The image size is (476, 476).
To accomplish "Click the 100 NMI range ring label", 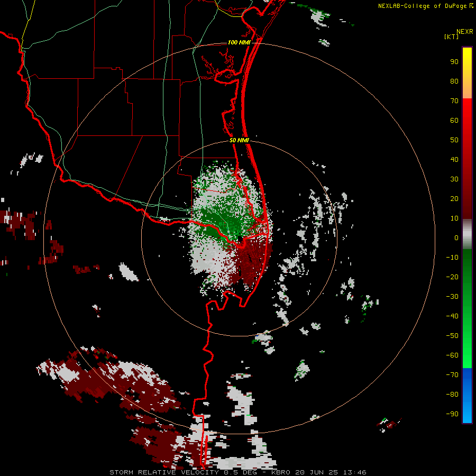I will coord(239,42).
